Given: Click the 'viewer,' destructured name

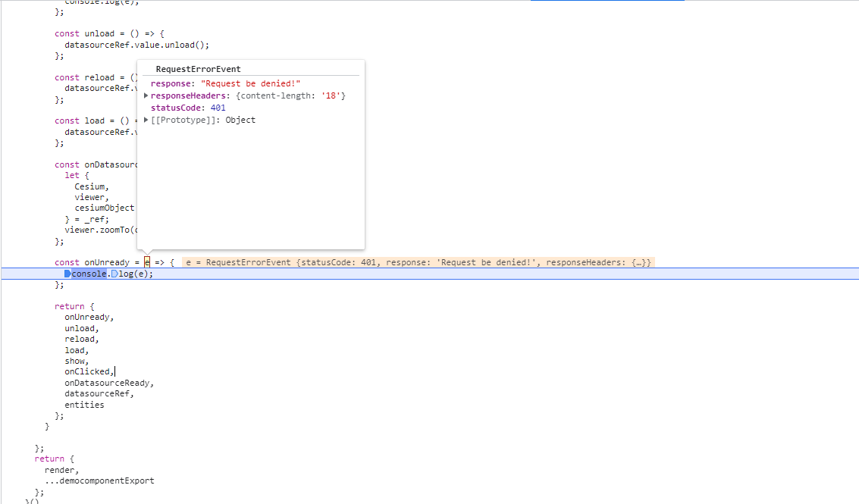Looking at the screenshot, I should [x=92, y=197].
